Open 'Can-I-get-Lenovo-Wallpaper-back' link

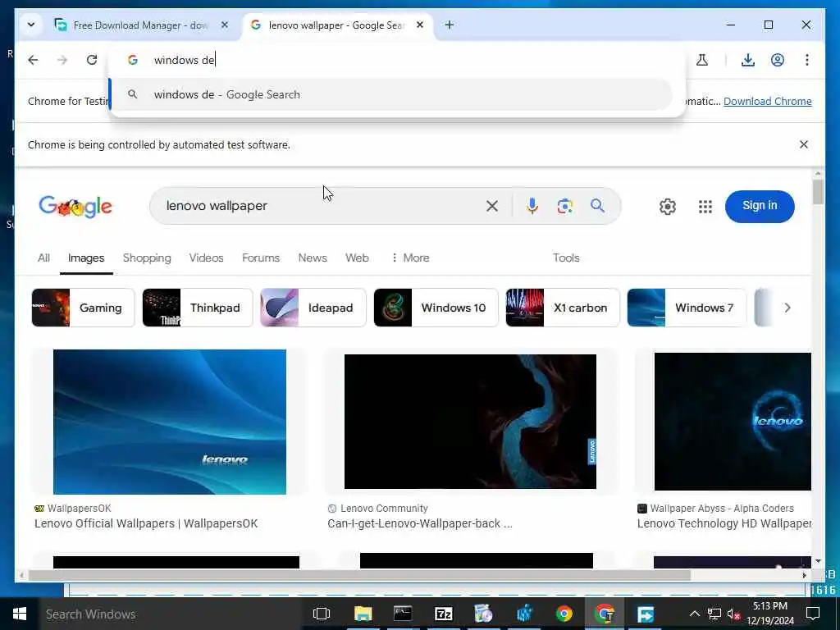[419, 523]
